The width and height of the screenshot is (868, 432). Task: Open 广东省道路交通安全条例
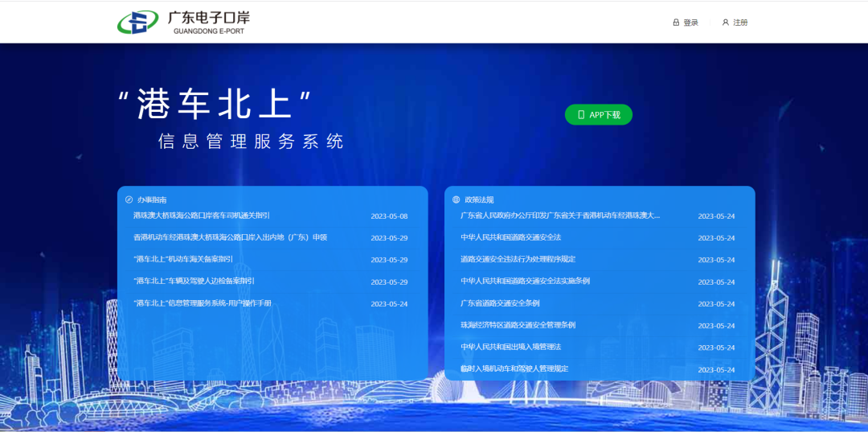pos(500,303)
